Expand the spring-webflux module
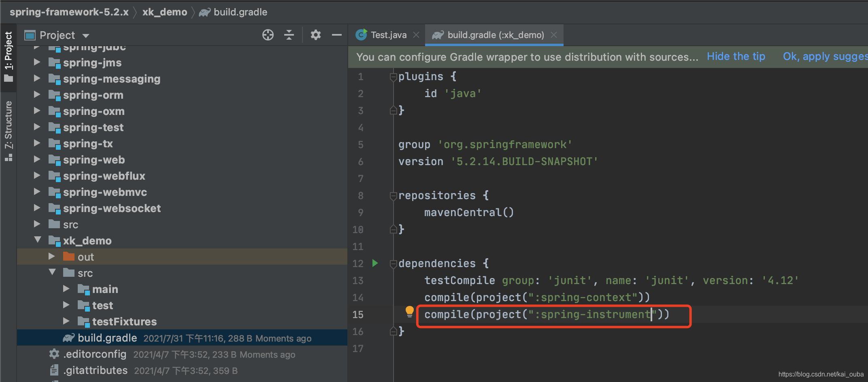 (x=37, y=176)
